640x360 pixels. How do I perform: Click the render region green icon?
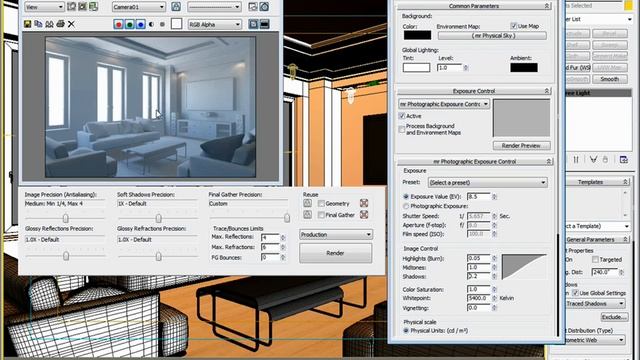[93, 7]
